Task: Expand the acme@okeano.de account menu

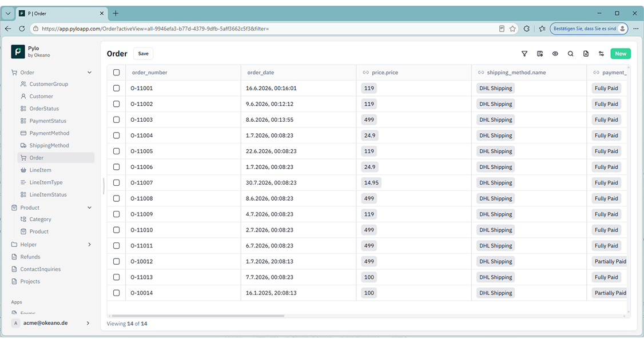Action: tap(88, 324)
